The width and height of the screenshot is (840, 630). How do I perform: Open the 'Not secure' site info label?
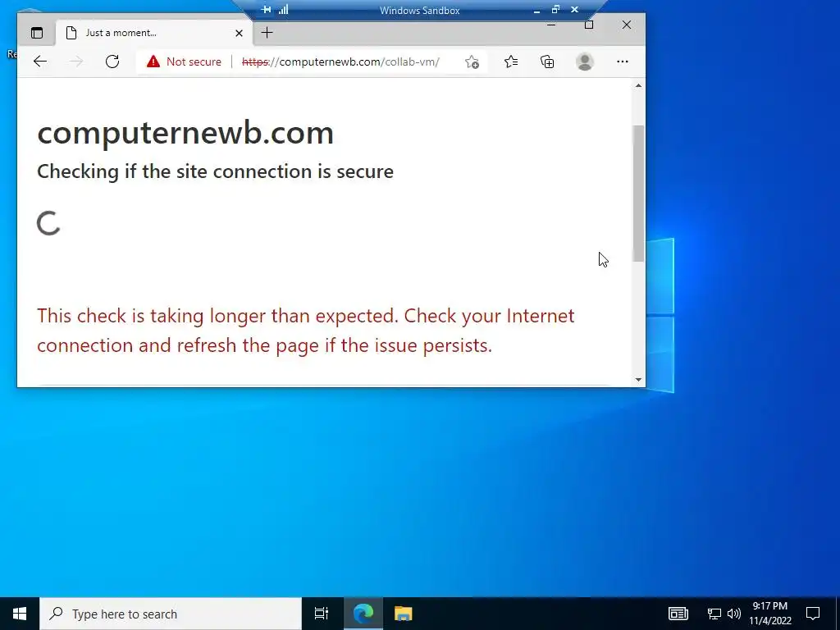[194, 62]
